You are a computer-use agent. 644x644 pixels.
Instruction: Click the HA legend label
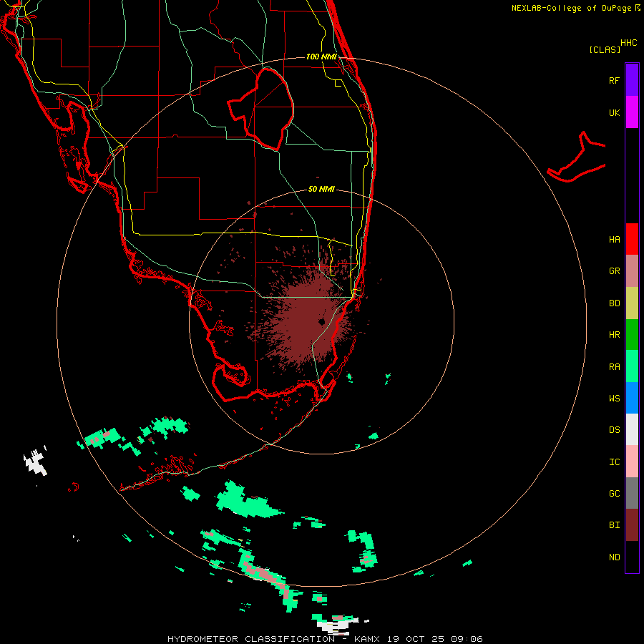click(614, 240)
